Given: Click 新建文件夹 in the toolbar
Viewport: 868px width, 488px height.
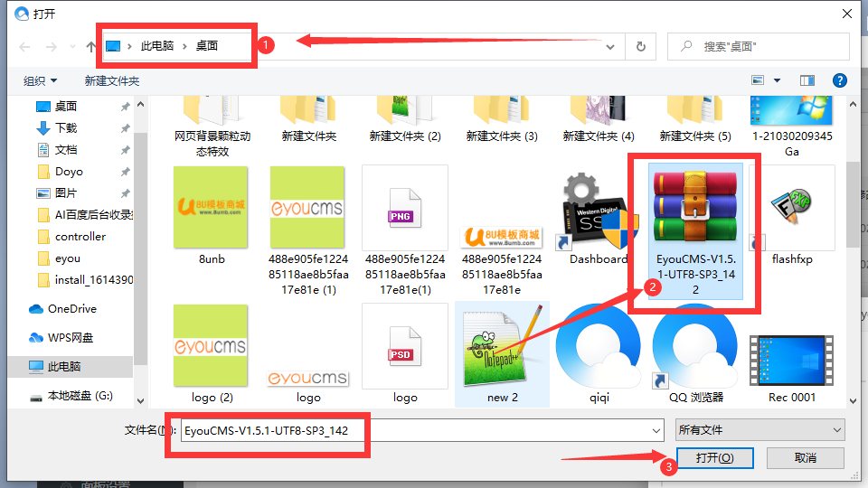Looking at the screenshot, I should (x=112, y=80).
